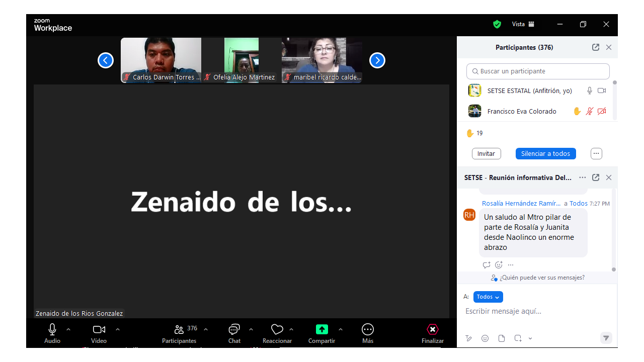Open the Todos recipient dropdown in chat
This screenshot has height=362, width=644.
click(x=488, y=297)
